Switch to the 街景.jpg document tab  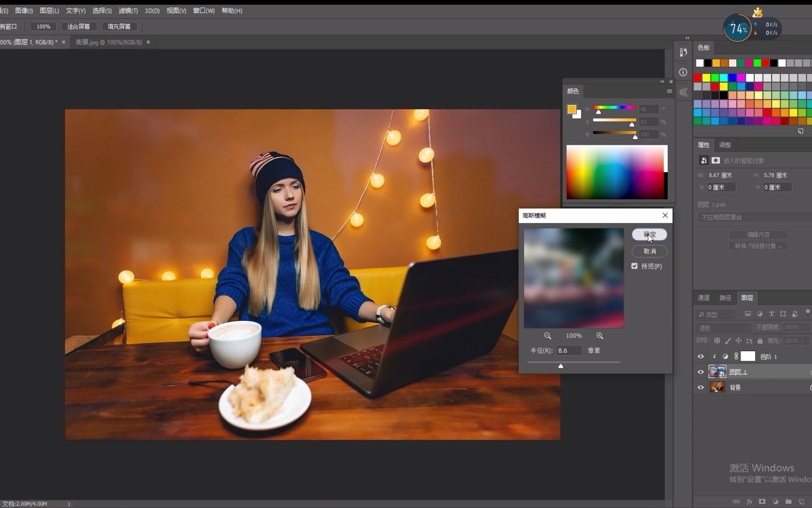point(109,42)
